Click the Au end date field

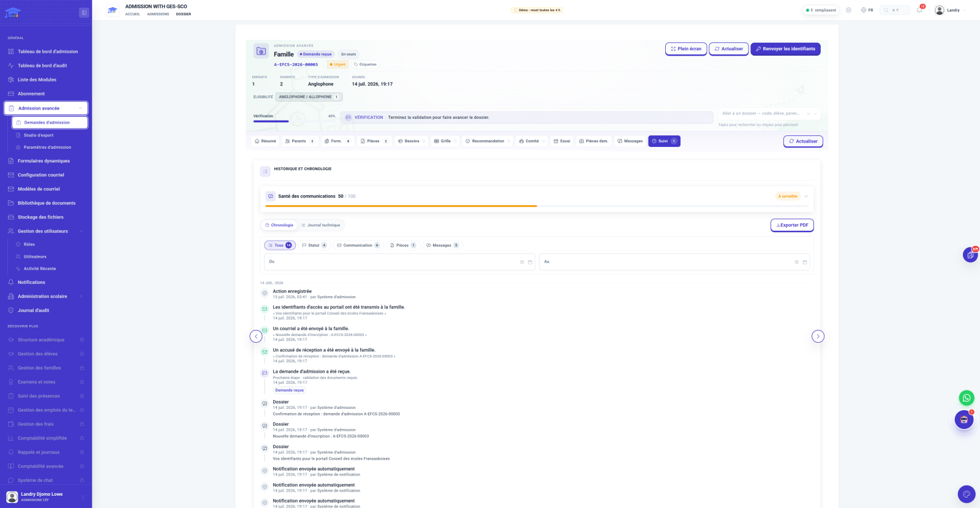point(675,262)
